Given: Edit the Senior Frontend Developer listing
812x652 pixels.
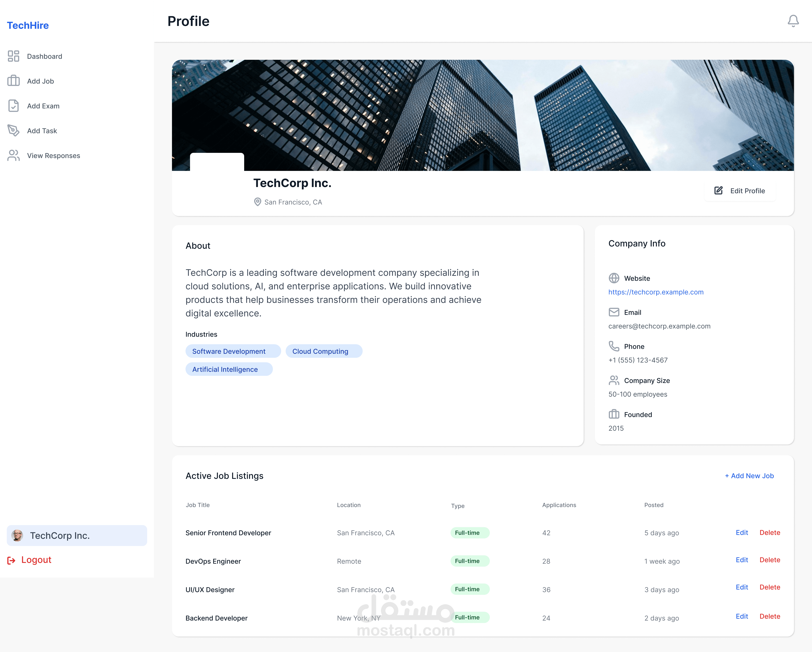Looking at the screenshot, I should click(742, 533).
